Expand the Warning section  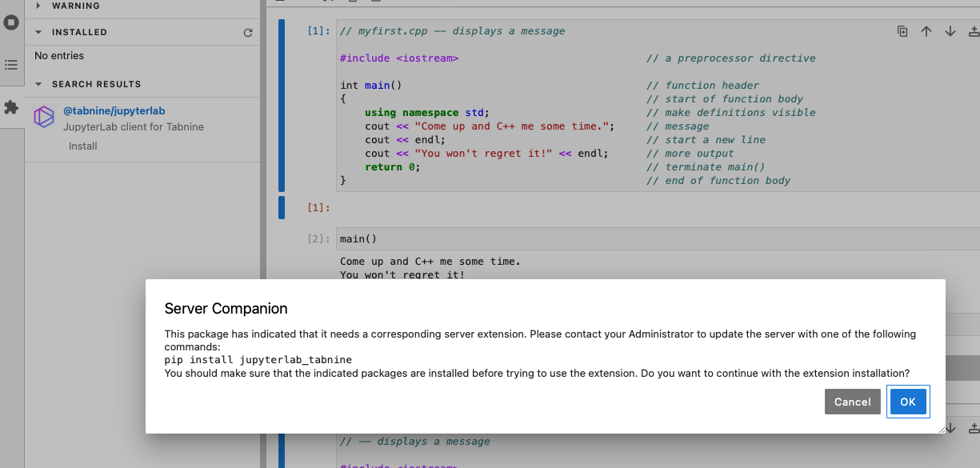(x=38, y=6)
